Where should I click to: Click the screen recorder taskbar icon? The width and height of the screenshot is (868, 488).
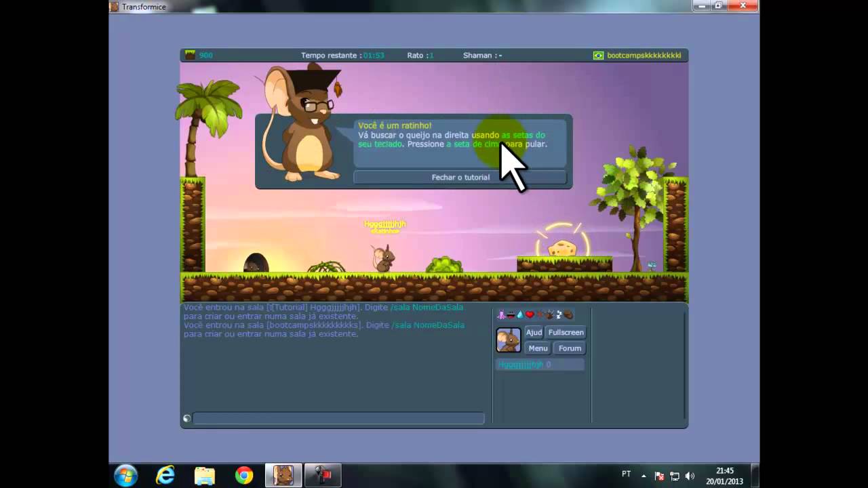[322, 475]
